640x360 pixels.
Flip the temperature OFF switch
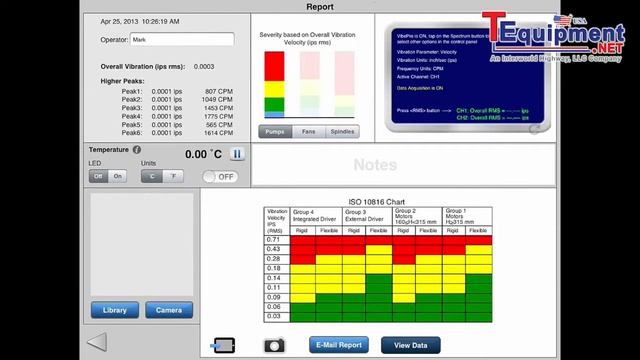[220, 177]
